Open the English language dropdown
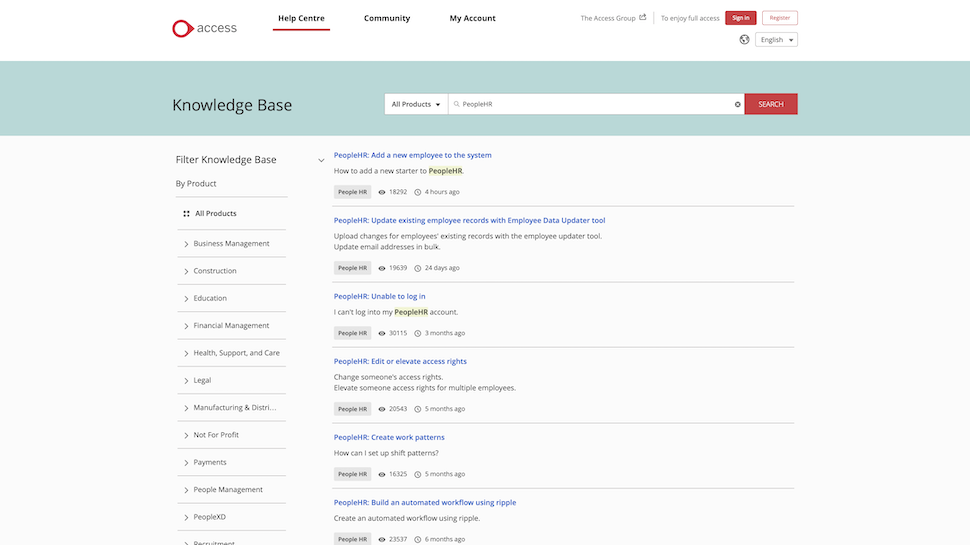970x545 pixels. 776,40
